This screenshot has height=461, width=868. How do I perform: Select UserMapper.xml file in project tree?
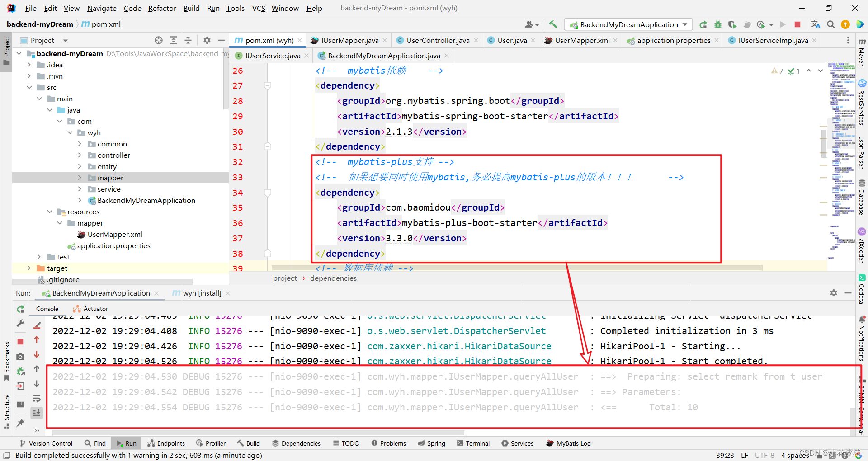tap(115, 234)
